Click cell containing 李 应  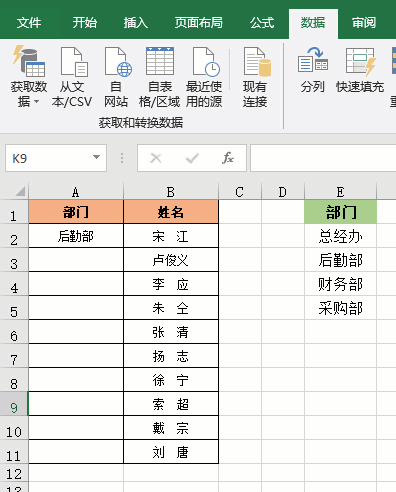pyautogui.click(x=171, y=284)
